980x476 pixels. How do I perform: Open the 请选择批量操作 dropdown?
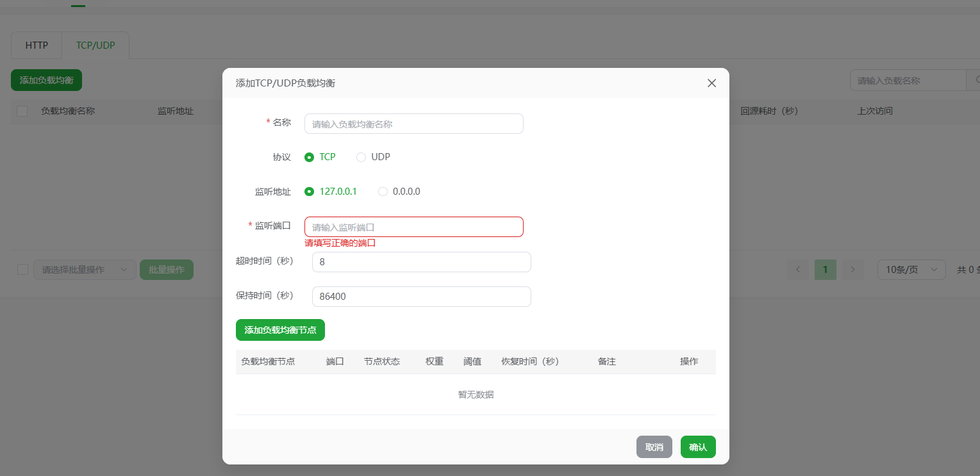(x=84, y=269)
